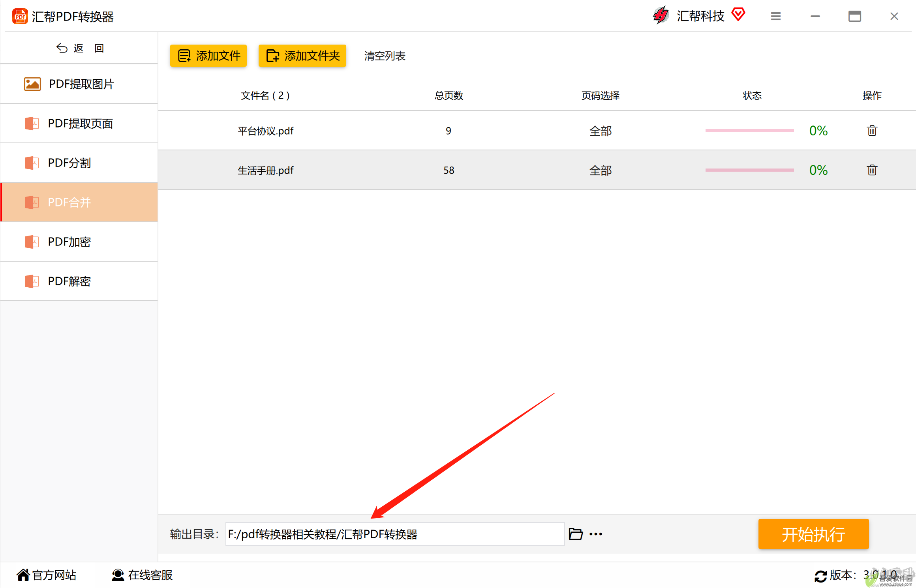Check for updates via refresh icon

click(x=820, y=576)
